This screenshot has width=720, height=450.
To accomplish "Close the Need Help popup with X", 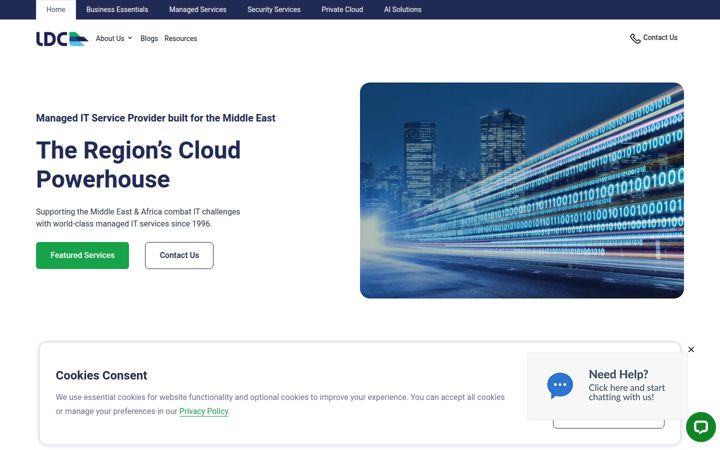I will point(691,349).
